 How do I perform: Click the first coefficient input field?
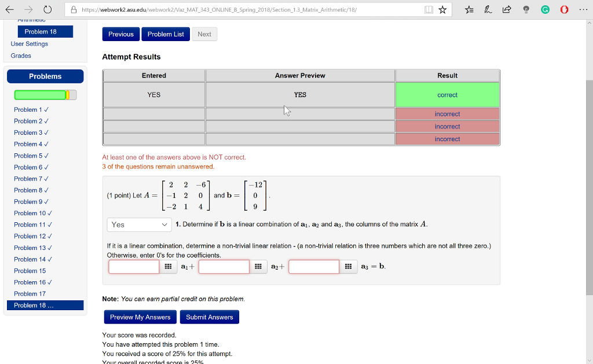point(133,266)
